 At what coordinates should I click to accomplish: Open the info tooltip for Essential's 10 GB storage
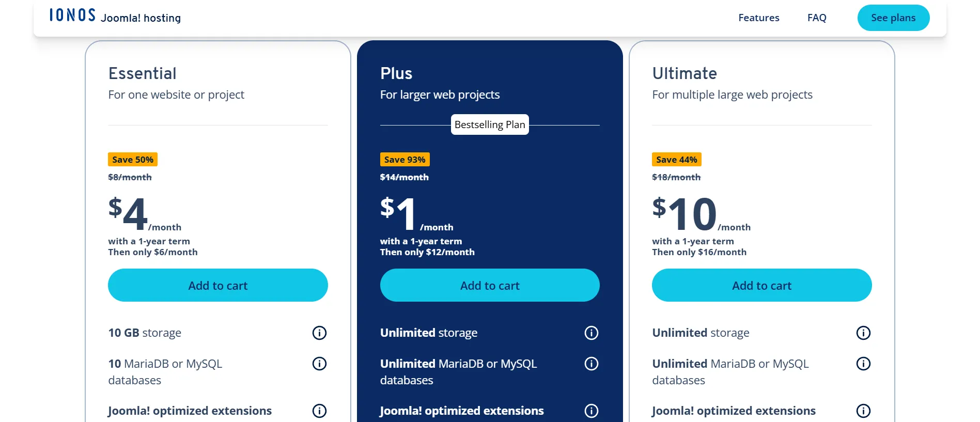(x=319, y=333)
